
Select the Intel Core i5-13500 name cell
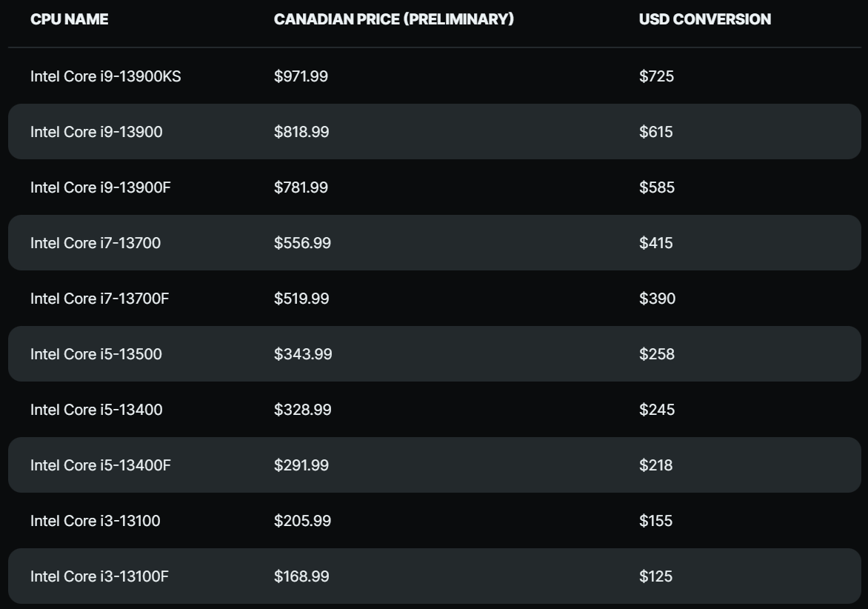96,354
